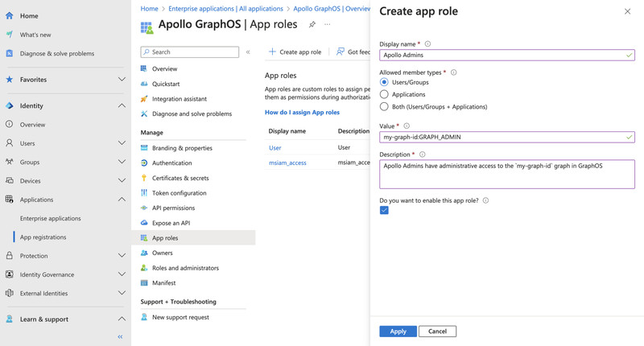Viewport: 644px width, 346px height.
Task: Expand the Protection section chevron
Action: point(122,255)
